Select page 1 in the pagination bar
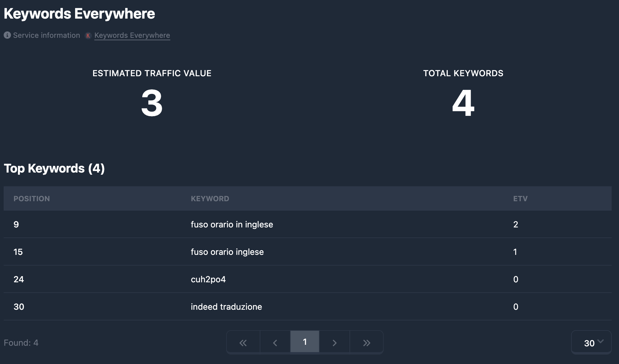 (x=304, y=342)
